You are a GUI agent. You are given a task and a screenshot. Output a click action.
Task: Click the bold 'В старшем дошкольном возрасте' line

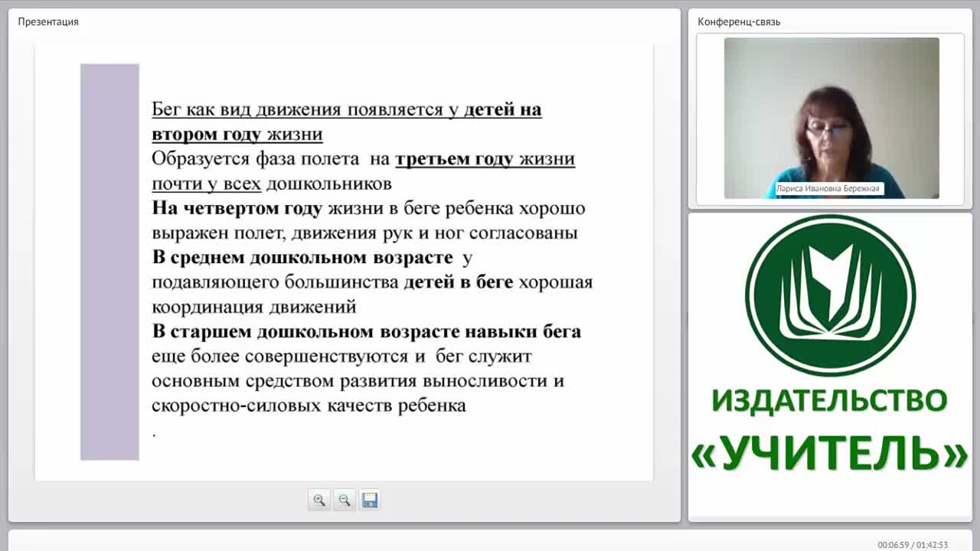point(366,331)
